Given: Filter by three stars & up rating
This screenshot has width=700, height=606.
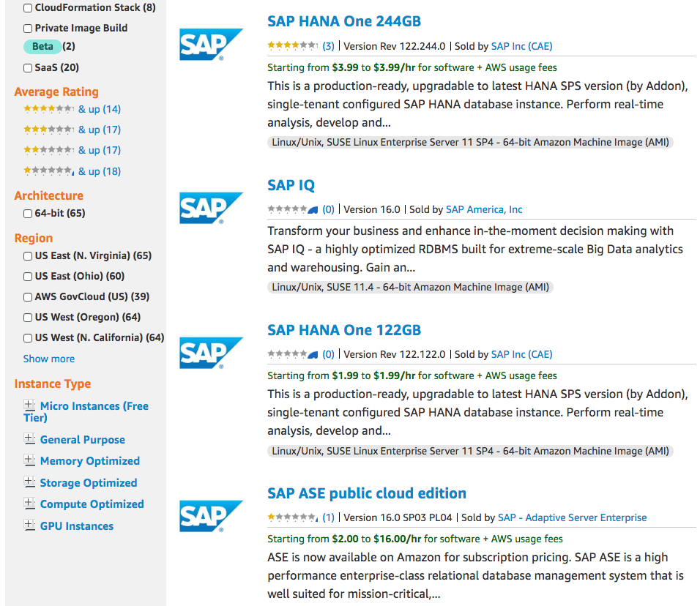Looking at the screenshot, I should [72, 130].
